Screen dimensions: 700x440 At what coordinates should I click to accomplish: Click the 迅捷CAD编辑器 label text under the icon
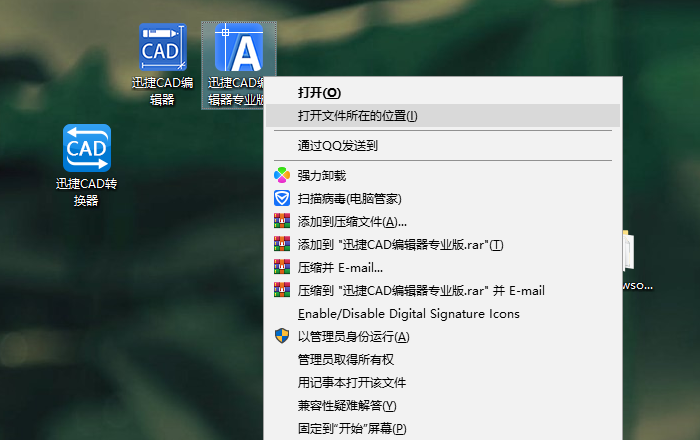[x=162, y=91]
